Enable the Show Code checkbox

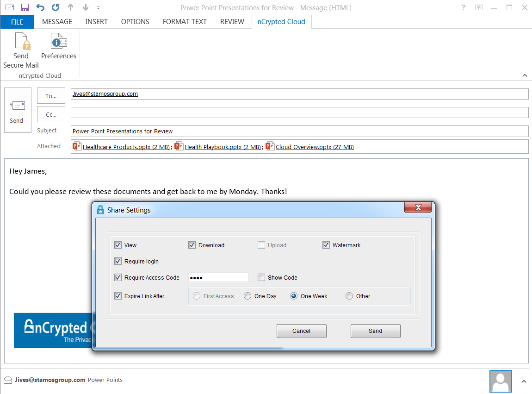261,277
